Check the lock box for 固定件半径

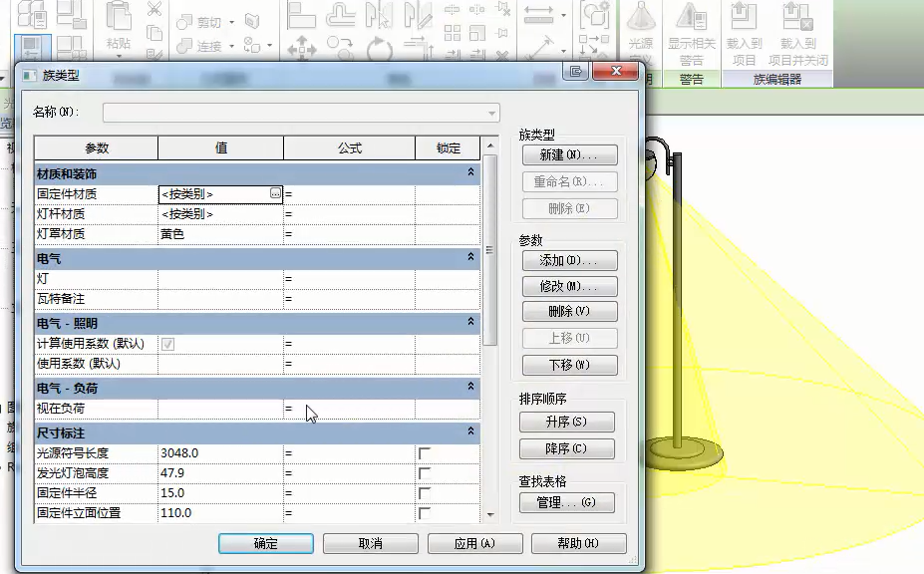(425, 493)
